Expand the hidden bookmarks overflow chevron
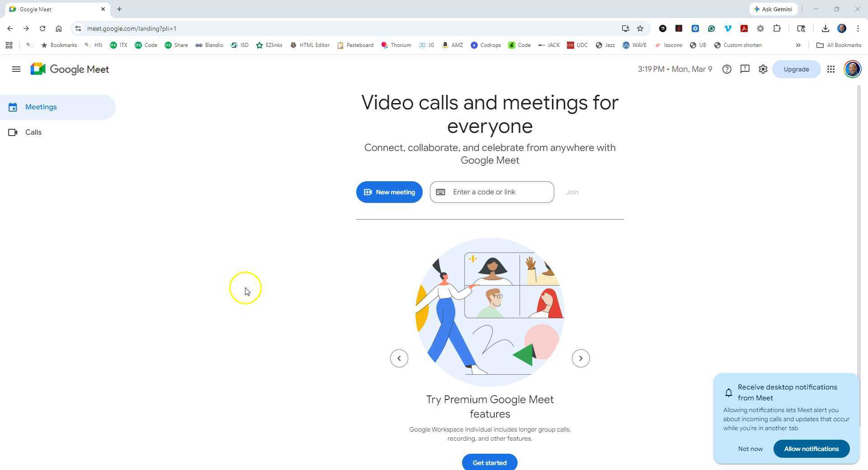868x470 pixels. [798, 45]
